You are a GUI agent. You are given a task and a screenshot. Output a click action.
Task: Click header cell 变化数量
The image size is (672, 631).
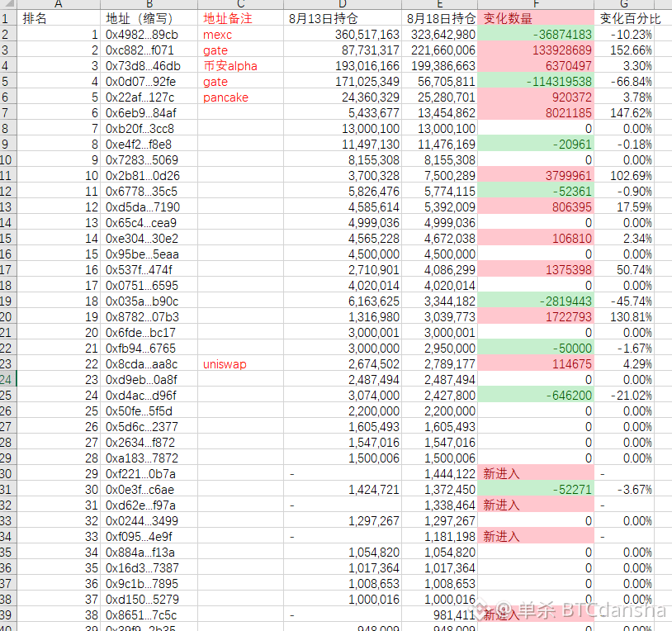tap(536, 18)
